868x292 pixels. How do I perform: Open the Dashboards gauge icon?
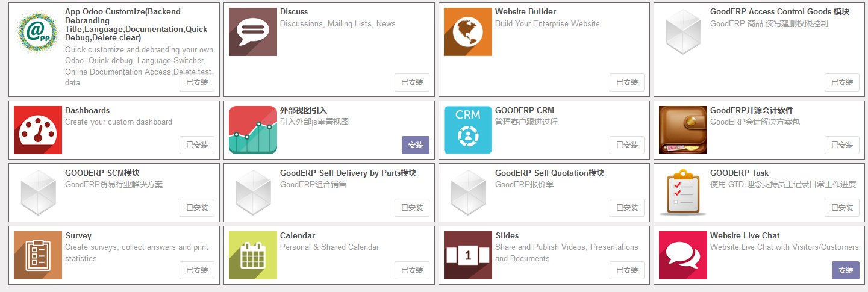(x=38, y=130)
